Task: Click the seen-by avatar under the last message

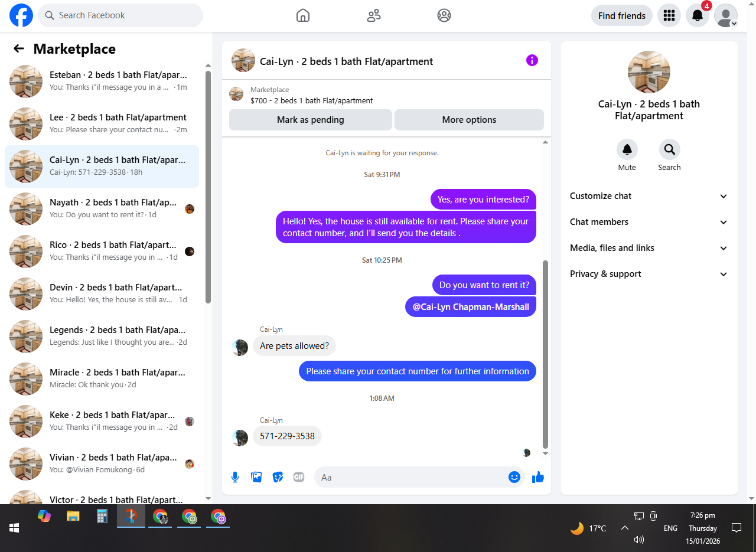Action: 526,453
